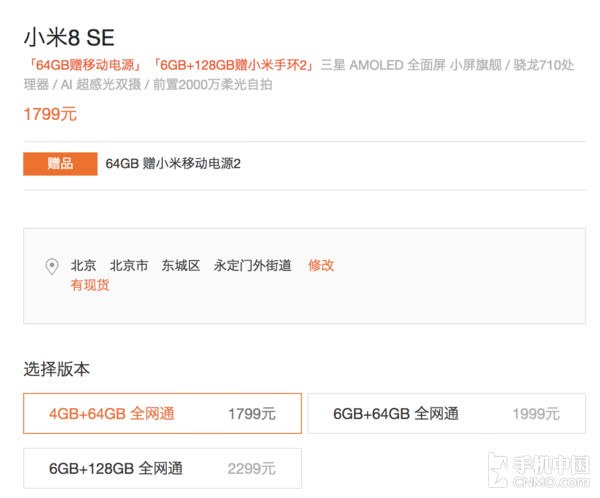Click the 小米8 SE product title
Viewport: 600px width, 498px height.
pyautogui.click(x=69, y=38)
